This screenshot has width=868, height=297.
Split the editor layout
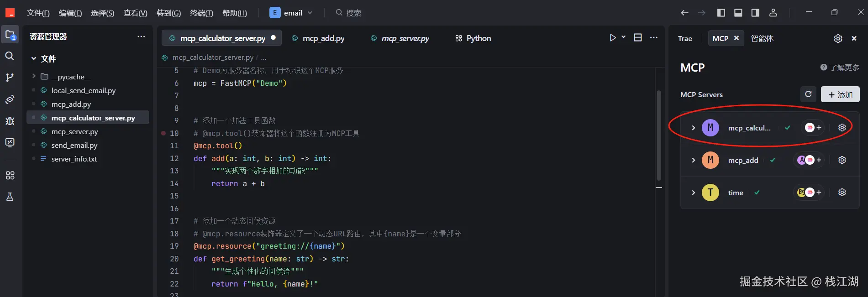point(638,37)
